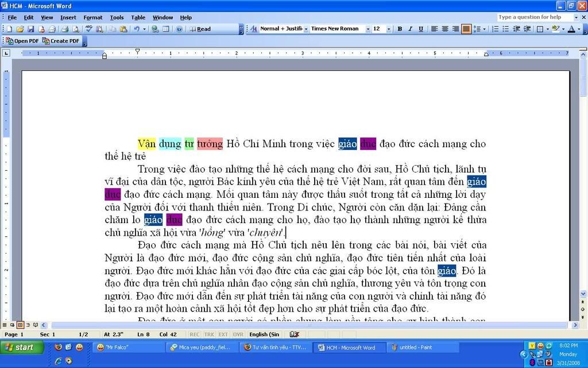Image resolution: width=588 pixels, height=368 pixels.
Task: Open the Styles and Formatting pane icon
Action: (254, 29)
